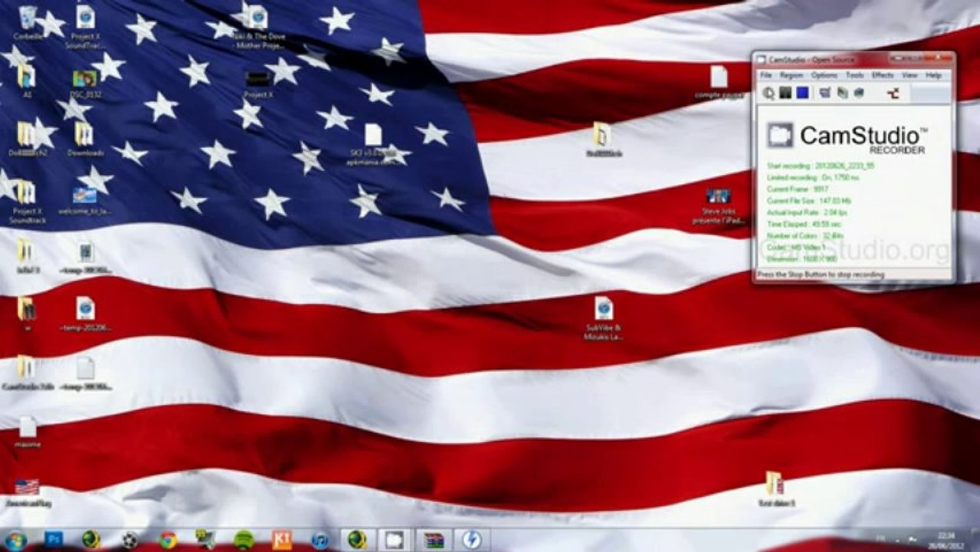Open the Region menu in CamStudio
Screen dimensions: 980x552
coord(792,75)
